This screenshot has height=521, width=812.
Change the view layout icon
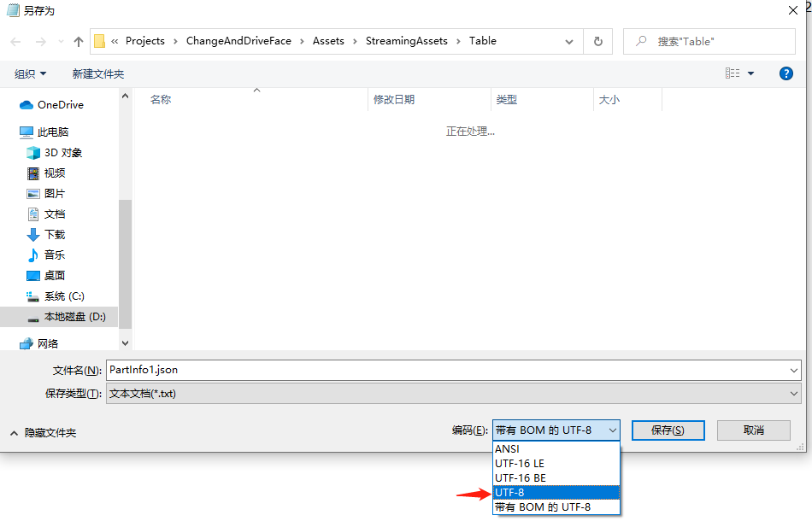tap(733, 73)
